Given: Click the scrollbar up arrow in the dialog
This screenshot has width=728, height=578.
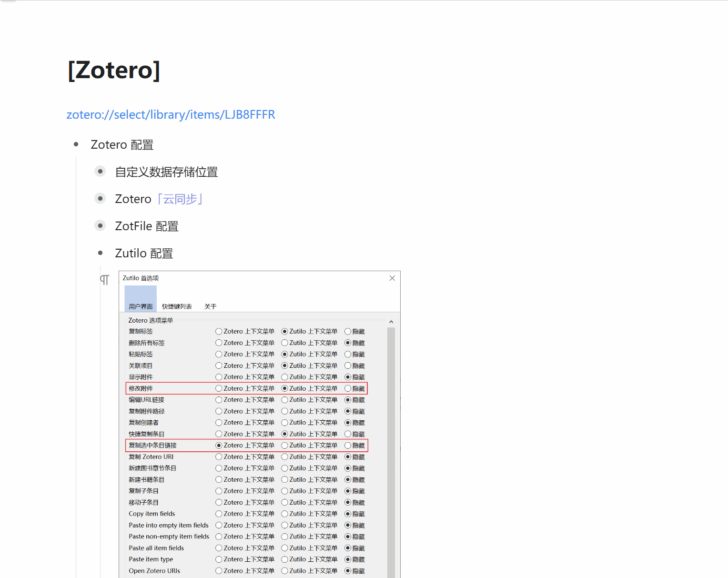Looking at the screenshot, I should tap(391, 321).
